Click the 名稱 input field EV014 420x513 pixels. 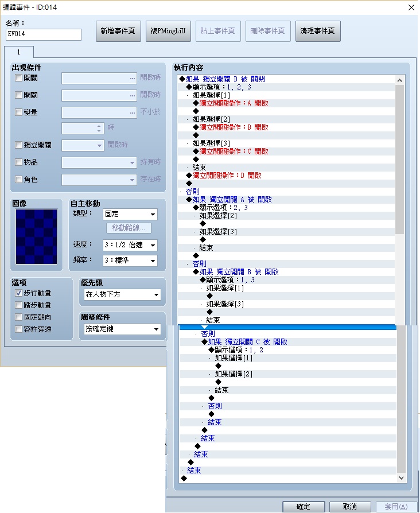pos(44,34)
